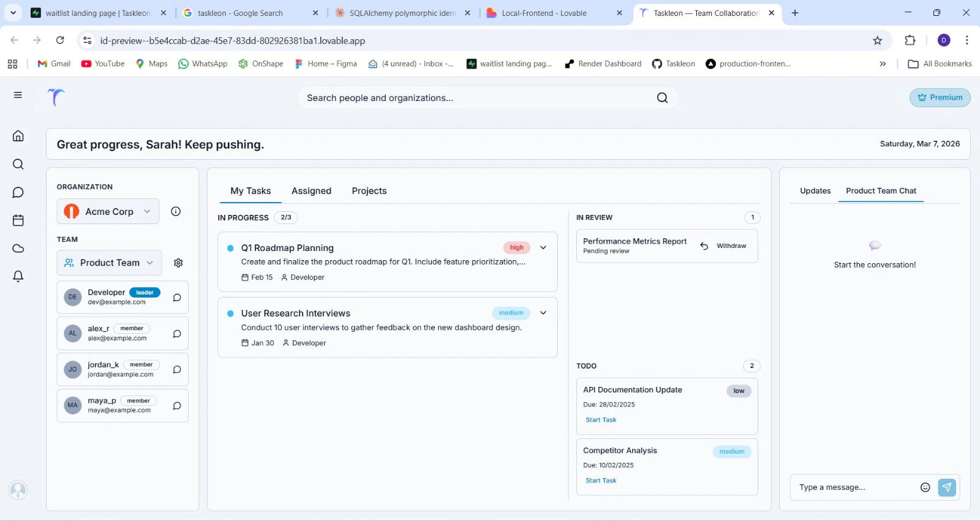Open search icon in left sidebar
Viewport: 980px width, 521px height.
click(x=18, y=164)
